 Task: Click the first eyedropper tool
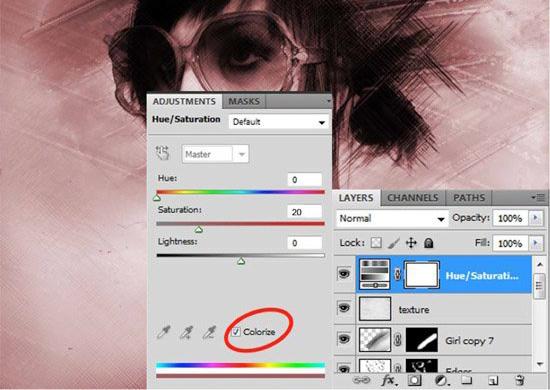163,332
